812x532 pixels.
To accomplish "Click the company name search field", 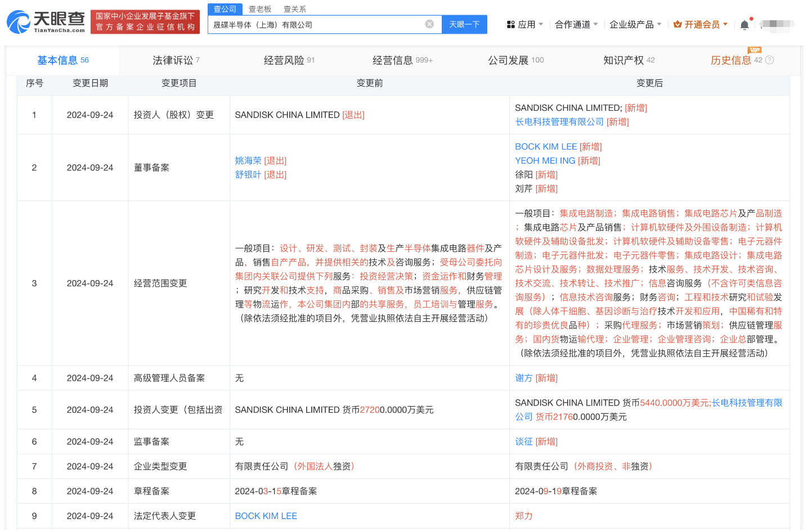I will point(315,25).
